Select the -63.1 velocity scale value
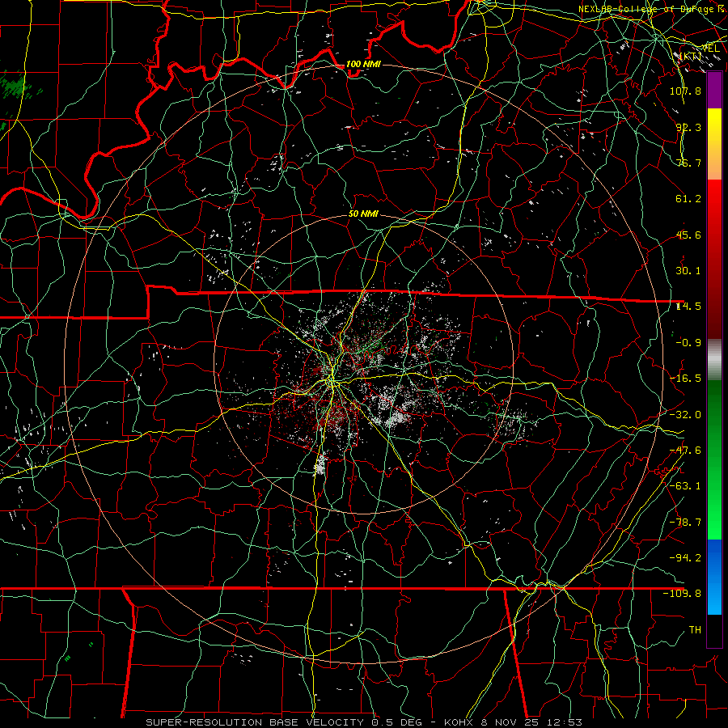728x728 pixels. (685, 486)
